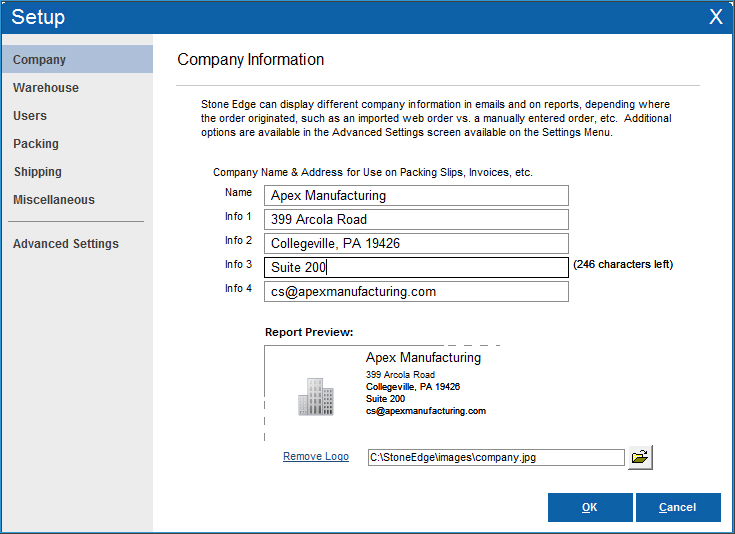Open the Warehouse settings section
The height and width of the screenshot is (534, 735).
[x=46, y=88]
